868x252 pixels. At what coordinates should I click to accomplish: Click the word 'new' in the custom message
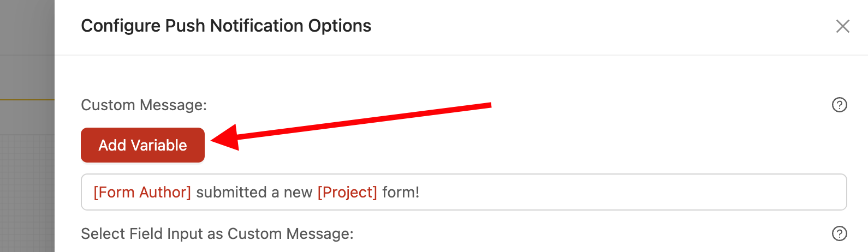pos(298,193)
